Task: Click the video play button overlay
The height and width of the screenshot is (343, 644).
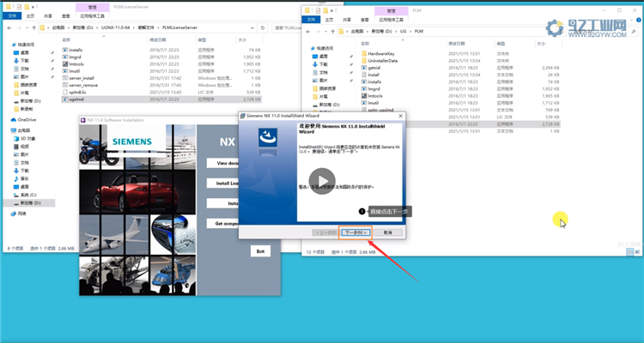Action: point(322,181)
